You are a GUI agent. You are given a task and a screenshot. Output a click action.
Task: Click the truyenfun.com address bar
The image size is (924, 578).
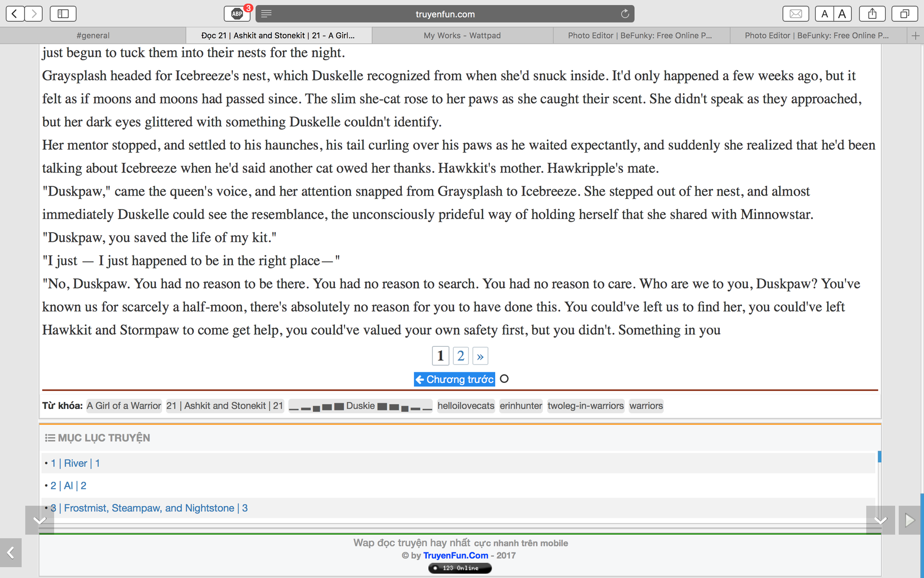(445, 14)
